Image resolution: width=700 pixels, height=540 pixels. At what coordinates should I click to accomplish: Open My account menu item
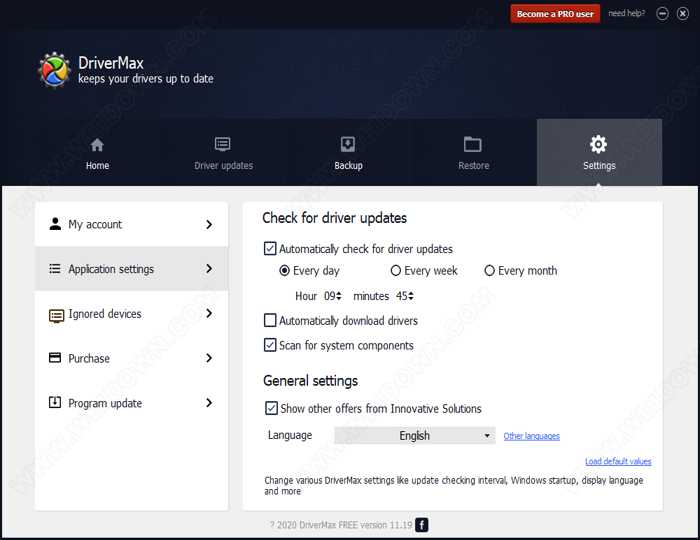point(132,224)
